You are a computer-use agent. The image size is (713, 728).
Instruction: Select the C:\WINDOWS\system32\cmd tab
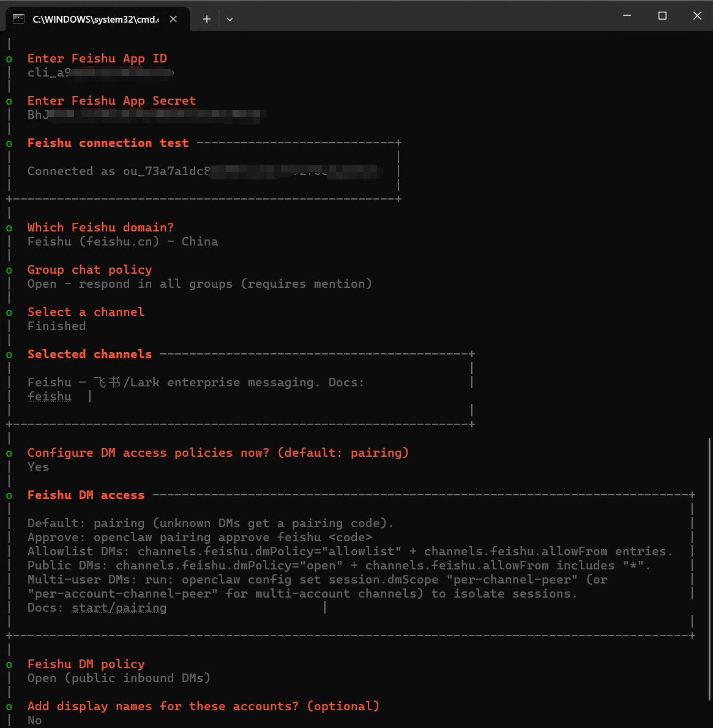coord(98,19)
